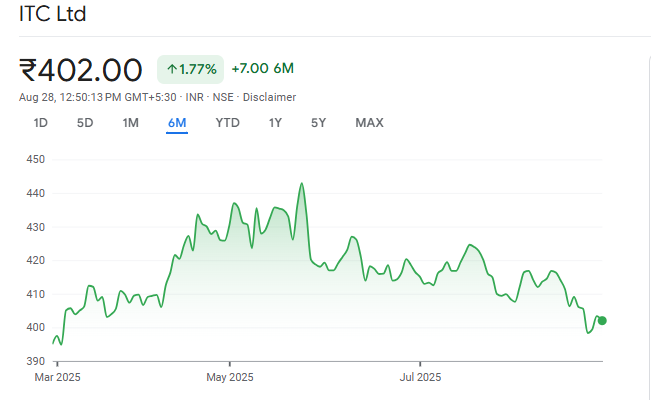Click the ₹402.00 current price

81,70
